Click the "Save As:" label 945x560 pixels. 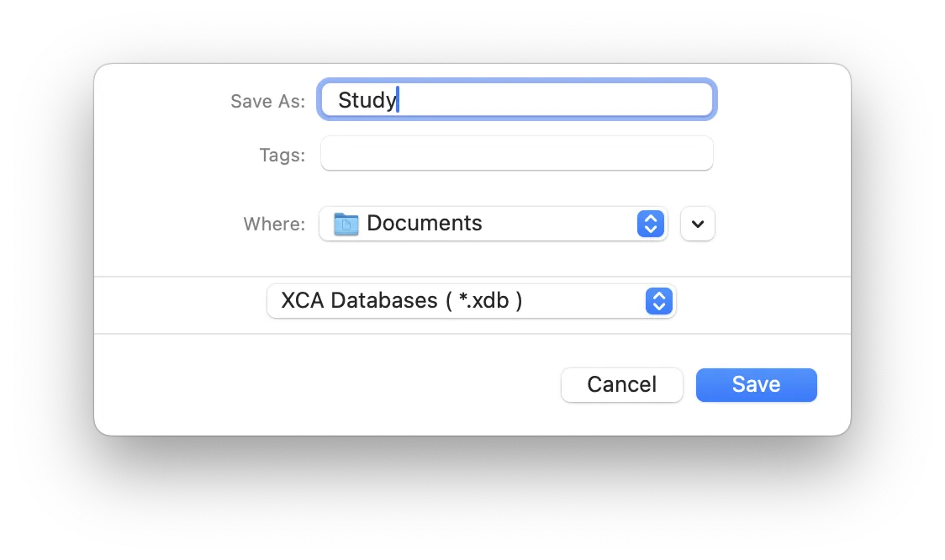(x=267, y=102)
